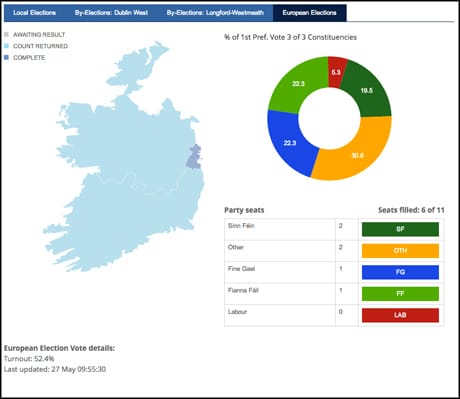Click the Fianna Fáil row name
The image size is (460, 399).
point(243,290)
